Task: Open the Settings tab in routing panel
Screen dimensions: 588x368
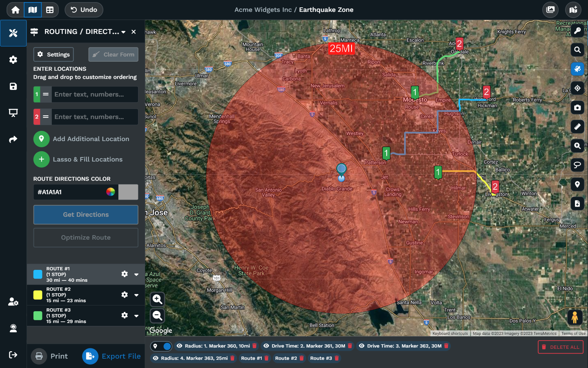Action: point(53,54)
